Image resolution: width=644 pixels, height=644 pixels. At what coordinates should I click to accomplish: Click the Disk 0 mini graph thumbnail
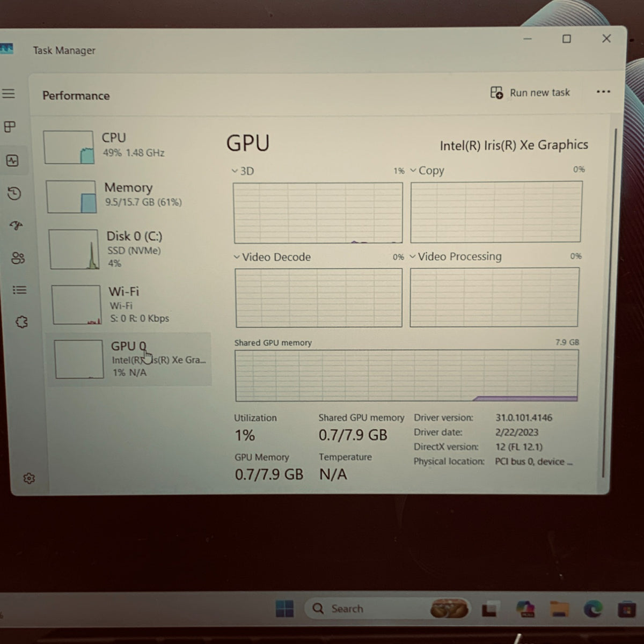coord(74,250)
